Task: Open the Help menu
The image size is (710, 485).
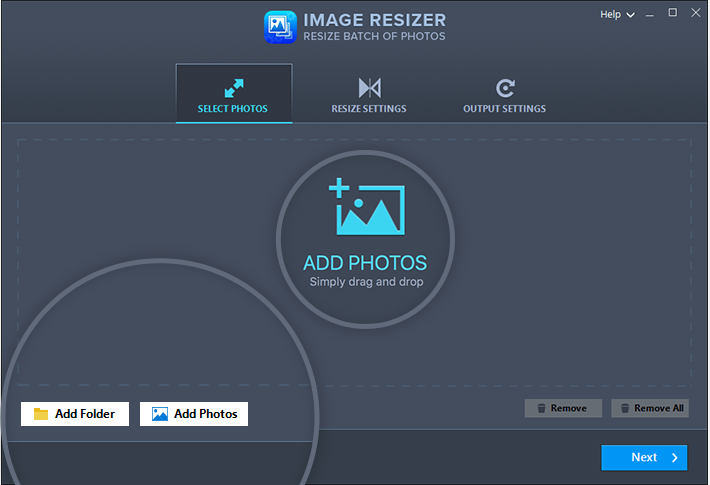Action: click(x=617, y=14)
